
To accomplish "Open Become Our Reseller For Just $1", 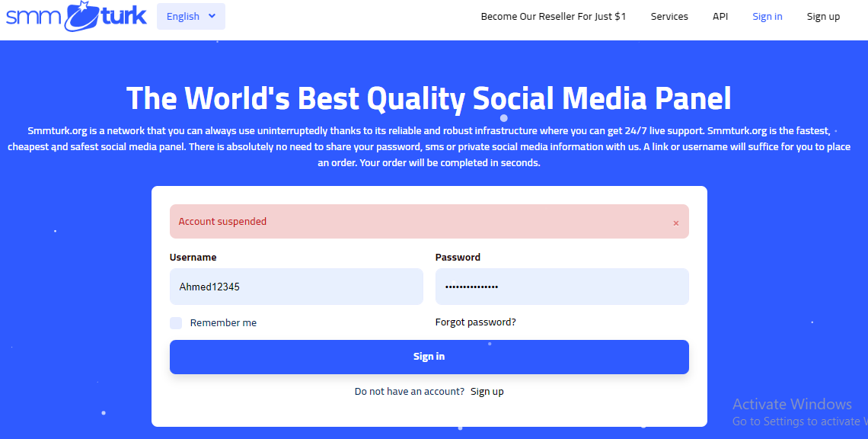I will tap(553, 17).
